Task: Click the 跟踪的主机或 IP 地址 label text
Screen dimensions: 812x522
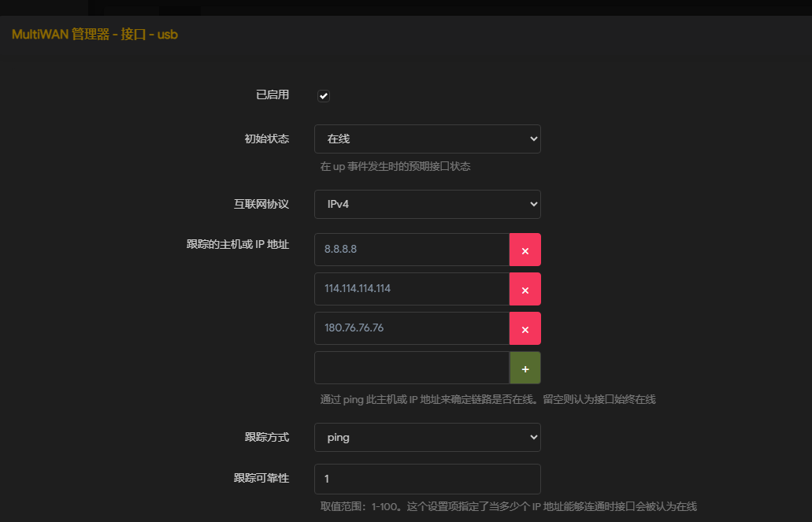Action: 238,244
